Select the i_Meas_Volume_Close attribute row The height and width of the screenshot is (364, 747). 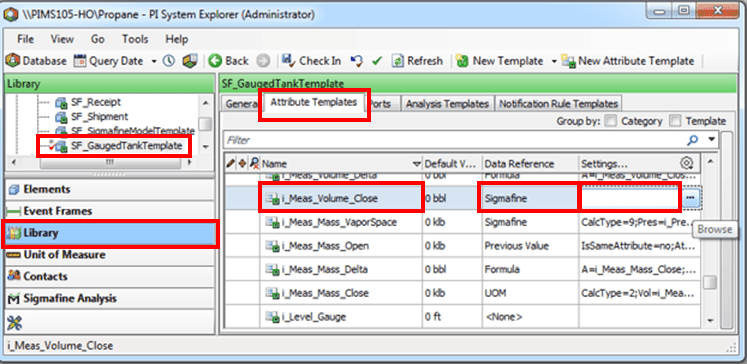(463, 199)
